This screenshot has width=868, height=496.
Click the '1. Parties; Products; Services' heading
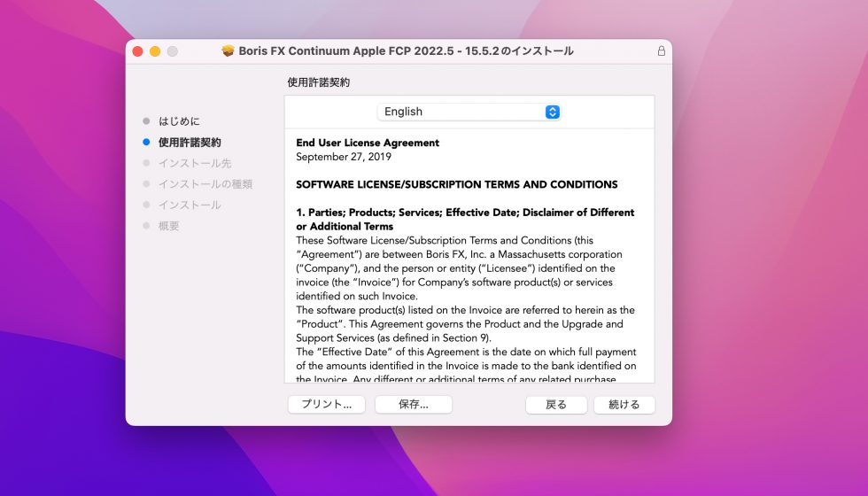[x=465, y=220]
